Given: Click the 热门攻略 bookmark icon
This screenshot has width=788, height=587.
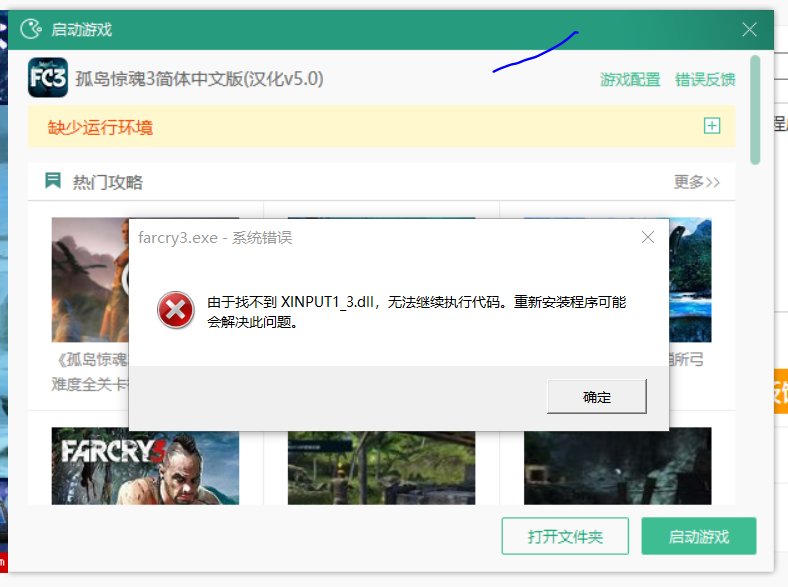Looking at the screenshot, I should [x=53, y=180].
